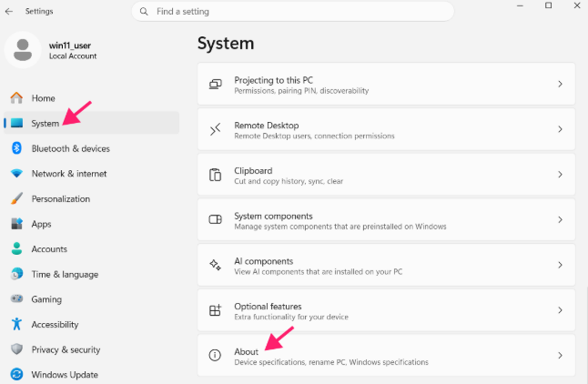This screenshot has height=384, width=588.
Task: Click 'Permissions, pairing PIN, discoverability' text
Action: point(301,91)
